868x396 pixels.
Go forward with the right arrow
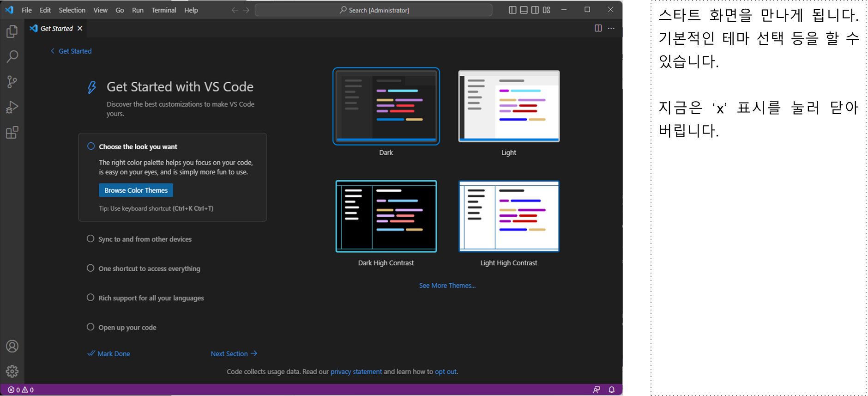[246, 10]
